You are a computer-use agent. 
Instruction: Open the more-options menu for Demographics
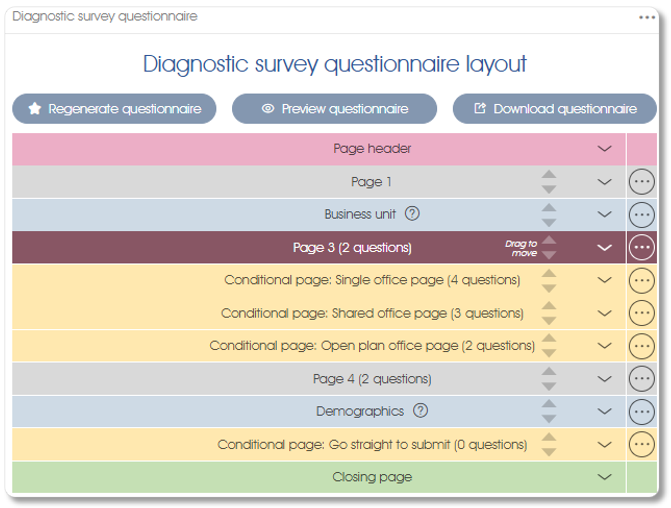[641, 411]
